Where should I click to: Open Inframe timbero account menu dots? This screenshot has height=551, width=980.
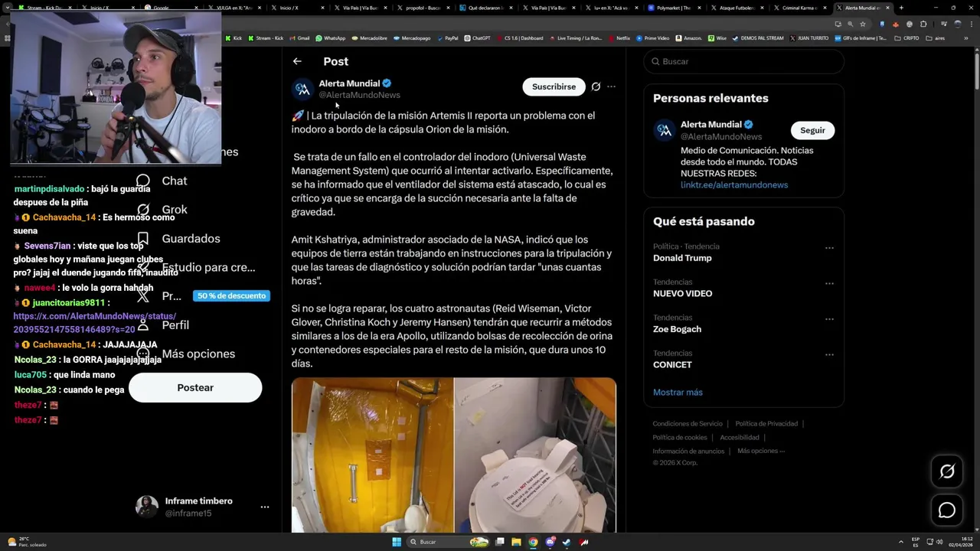pos(264,507)
